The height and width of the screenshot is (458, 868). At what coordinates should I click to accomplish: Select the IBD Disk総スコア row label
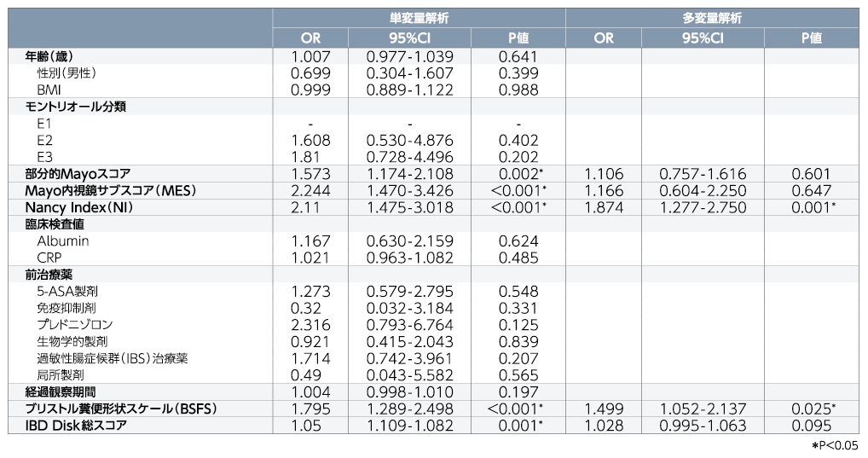pos(76,426)
